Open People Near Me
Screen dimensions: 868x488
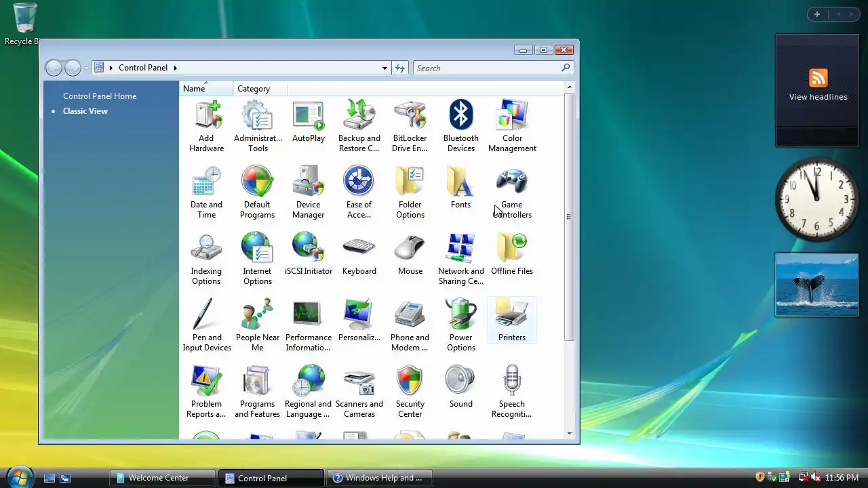pos(258,325)
